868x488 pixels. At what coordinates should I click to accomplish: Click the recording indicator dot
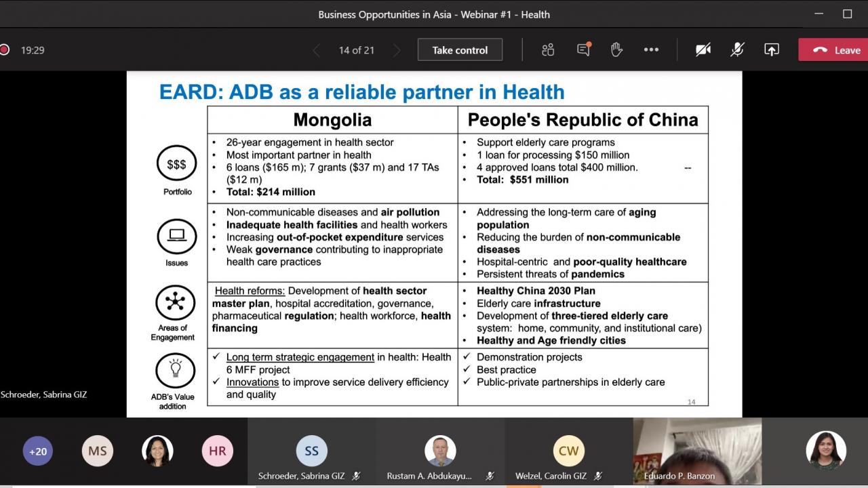[4, 49]
